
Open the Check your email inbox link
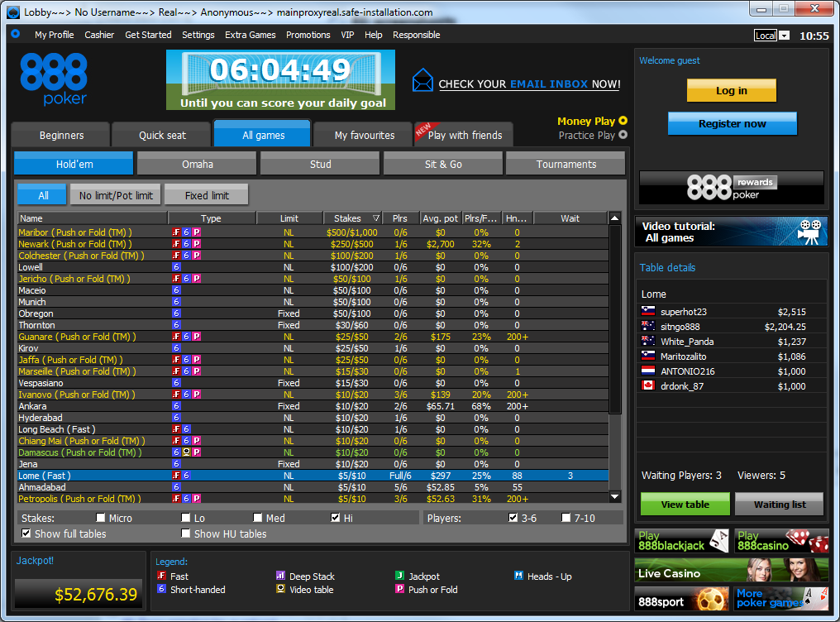[x=529, y=84]
